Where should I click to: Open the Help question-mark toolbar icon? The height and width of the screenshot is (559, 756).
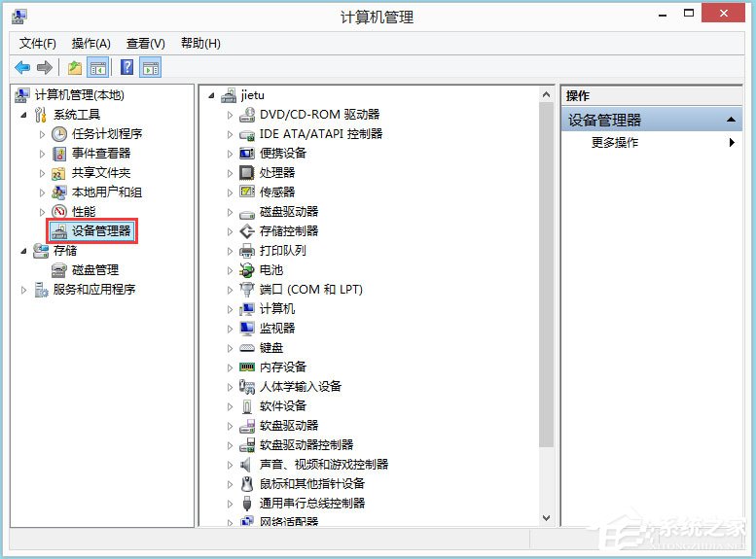pos(126,67)
